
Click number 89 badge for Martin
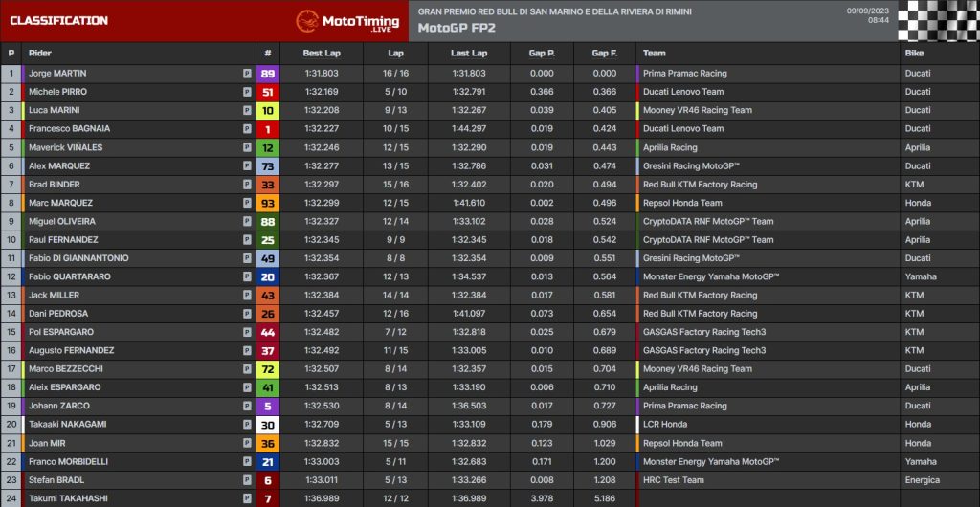coord(268,74)
